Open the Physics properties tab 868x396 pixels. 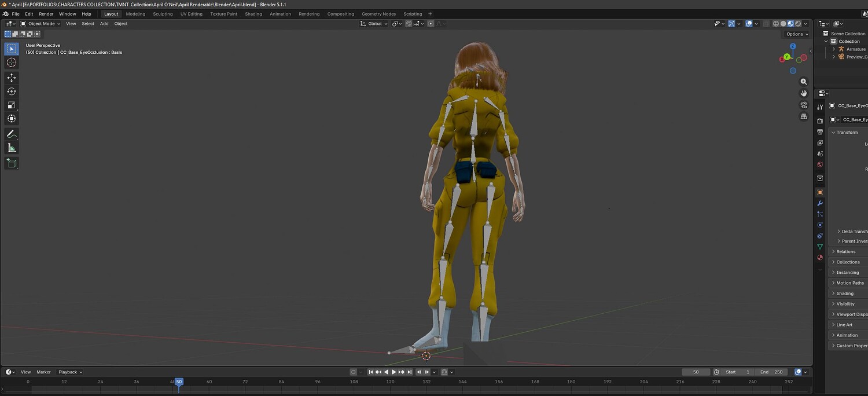pyautogui.click(x=820, y=225)
